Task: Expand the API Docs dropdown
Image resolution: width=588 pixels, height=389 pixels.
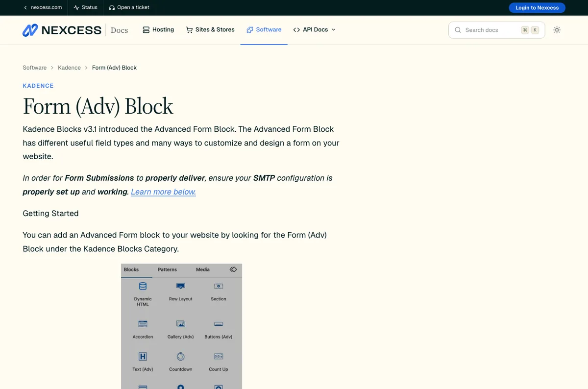Action: tap(315, 29)
